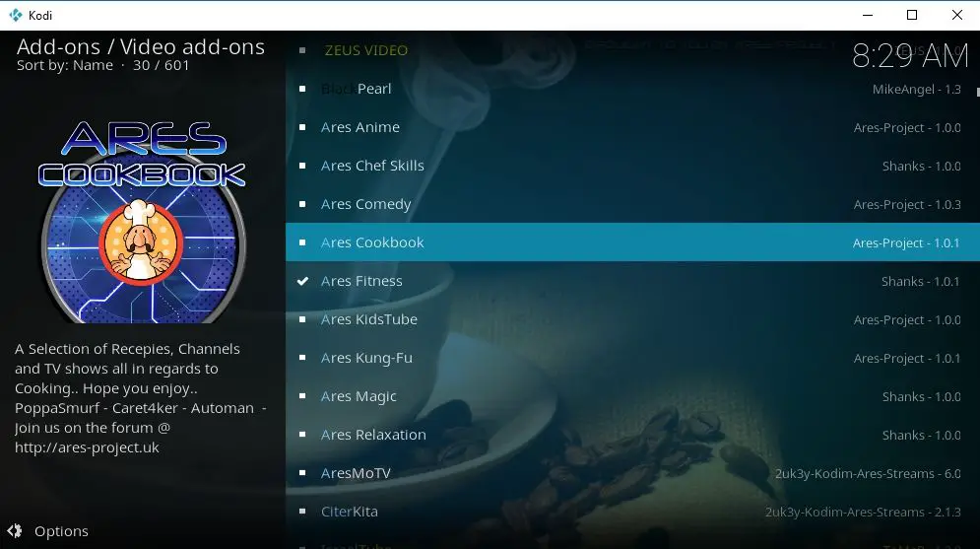
Task: Open AresMoTV add-on entry
Action: (632, 473)
